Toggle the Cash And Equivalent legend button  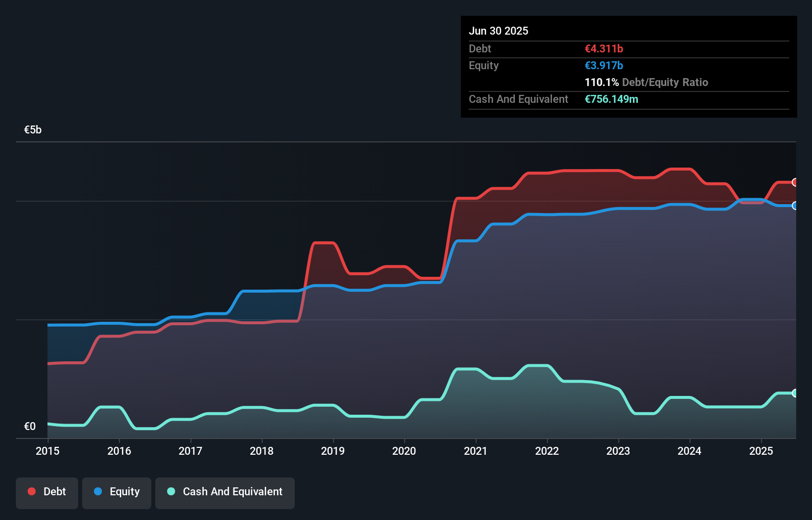coord(225,493)
